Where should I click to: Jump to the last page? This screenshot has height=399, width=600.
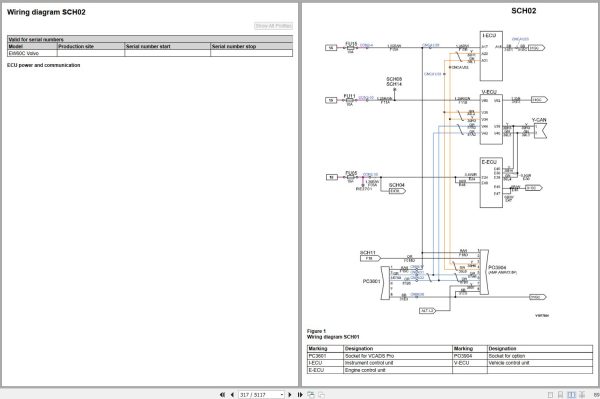pyautogui.click(x=300, y=394)
